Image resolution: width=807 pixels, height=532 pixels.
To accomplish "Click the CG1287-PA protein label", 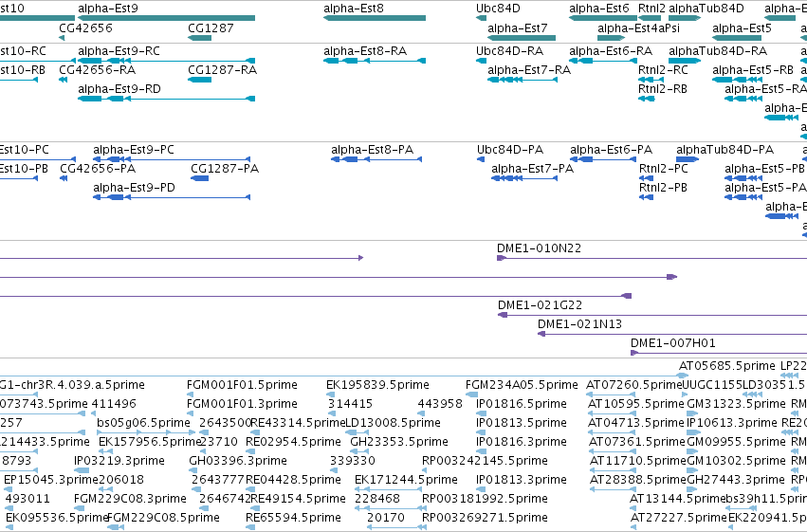I will click(225, 169).
